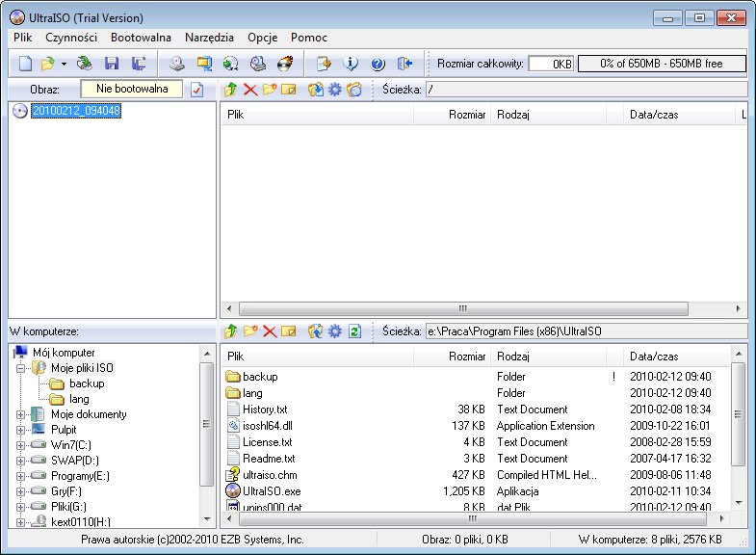Click the green Refresh icon in local toolbar
Image resolution: width=756 pixels, height=555 pixels.
pyautogui.click(x=355, y=331)
